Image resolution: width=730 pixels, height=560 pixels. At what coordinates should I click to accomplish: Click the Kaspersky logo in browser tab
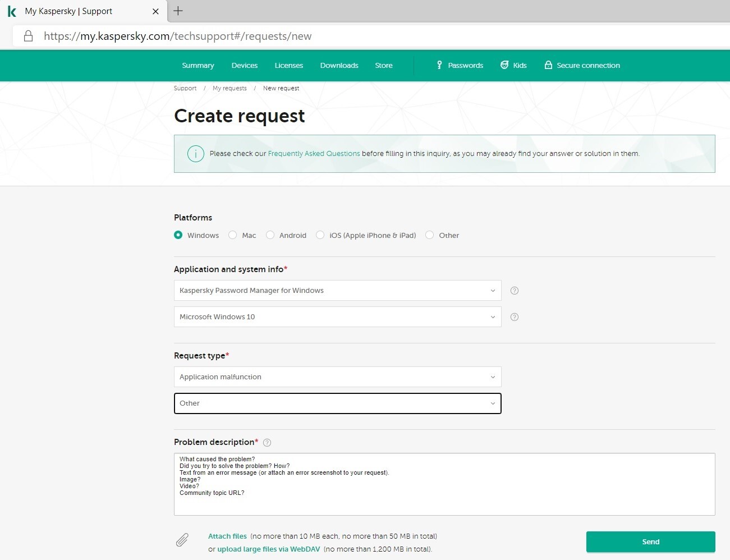point(12,11)
